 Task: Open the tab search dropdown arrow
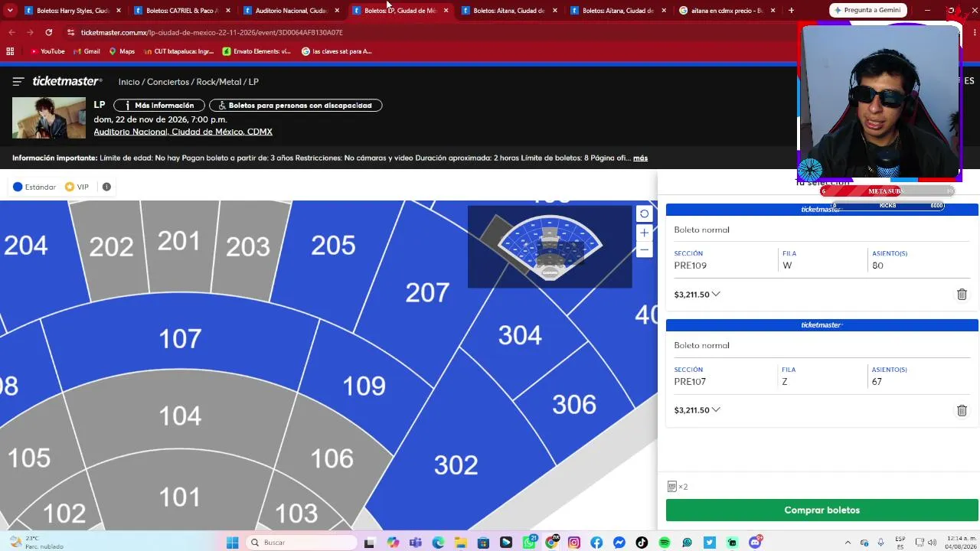pos(10,10)
